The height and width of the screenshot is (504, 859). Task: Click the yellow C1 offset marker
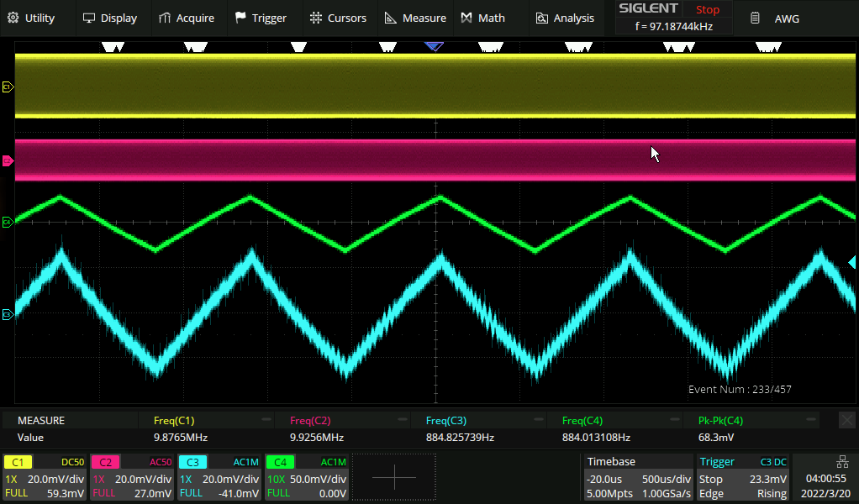pyautogui.click(x=8, y=87)
